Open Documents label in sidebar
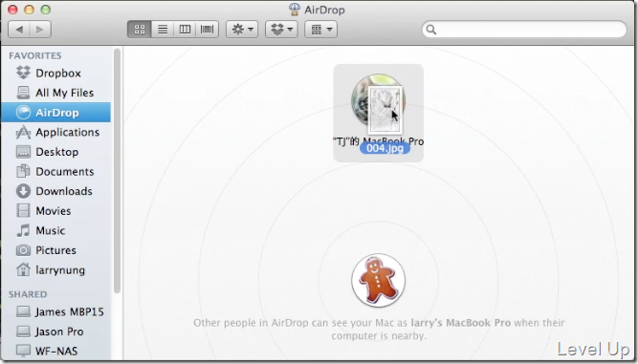The height and width of the screenshot is (364, 638). point(65,171)
